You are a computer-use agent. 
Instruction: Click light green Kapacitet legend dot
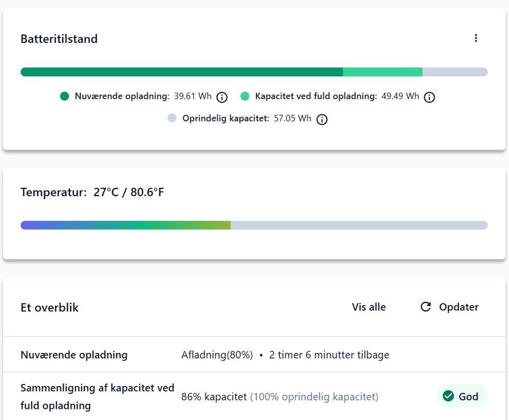(x=245, y=96)
